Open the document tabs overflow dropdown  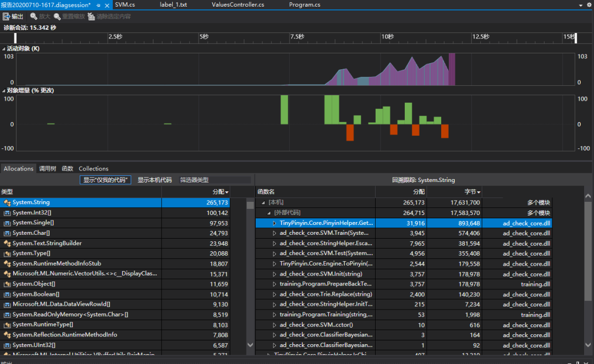581,5
